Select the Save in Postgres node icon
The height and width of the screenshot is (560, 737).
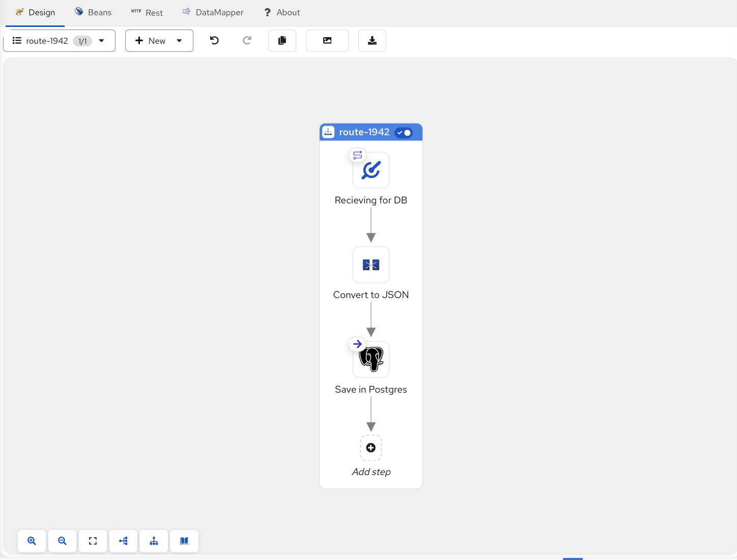[371, 360]
